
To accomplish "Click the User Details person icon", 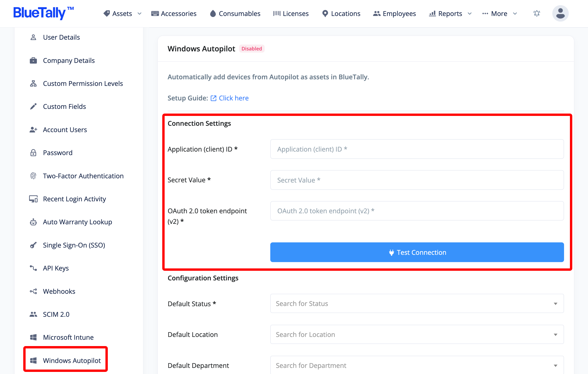I will [33, 37].
